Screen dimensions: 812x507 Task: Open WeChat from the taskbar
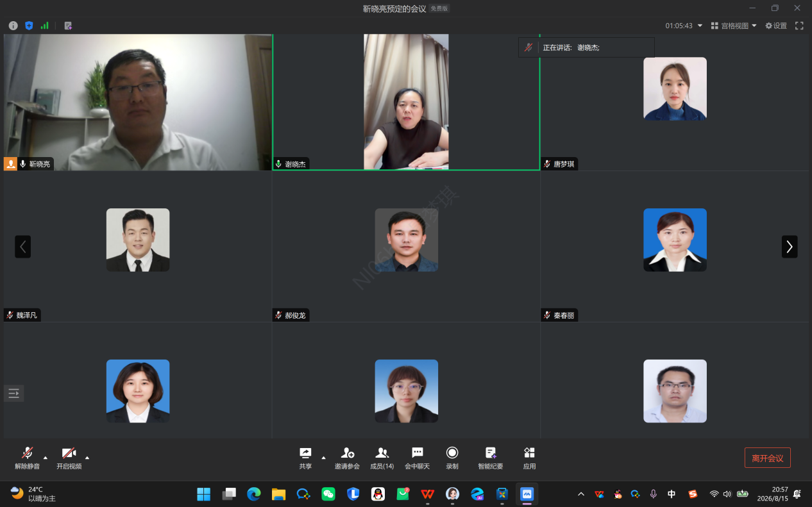(328, 494)
